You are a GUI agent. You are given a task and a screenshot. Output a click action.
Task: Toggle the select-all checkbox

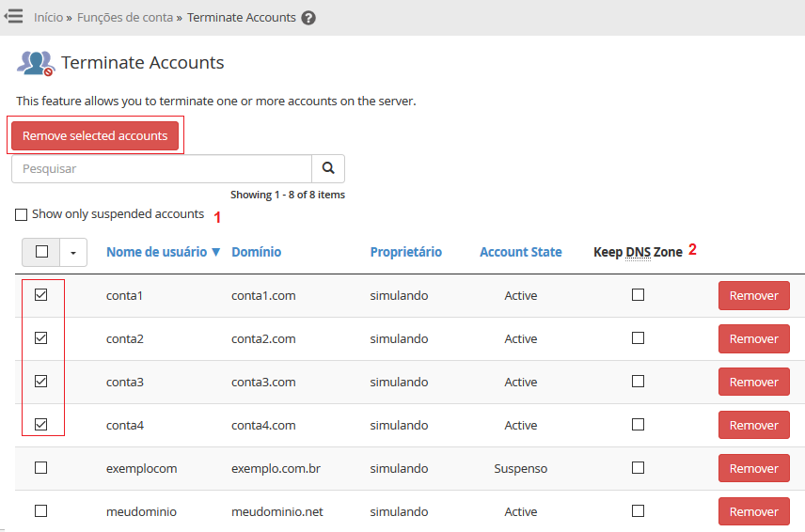click(x=41, y=251)
